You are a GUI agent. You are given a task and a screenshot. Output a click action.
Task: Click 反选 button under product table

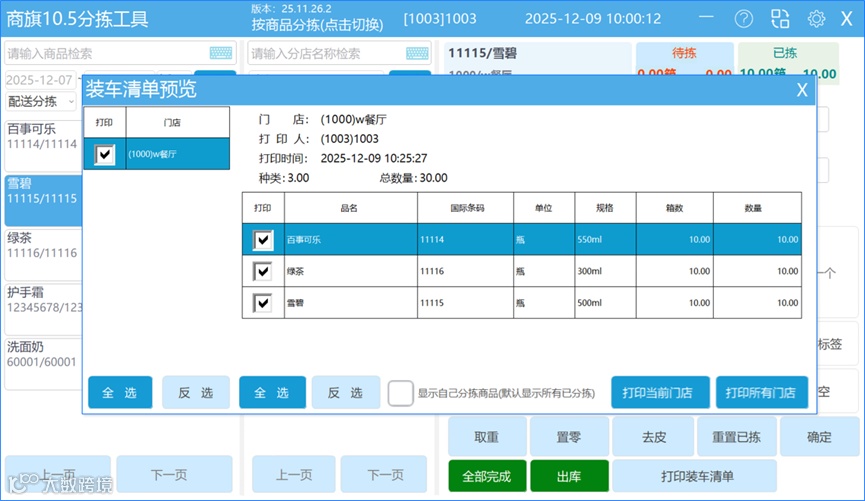tap(345, 392)
